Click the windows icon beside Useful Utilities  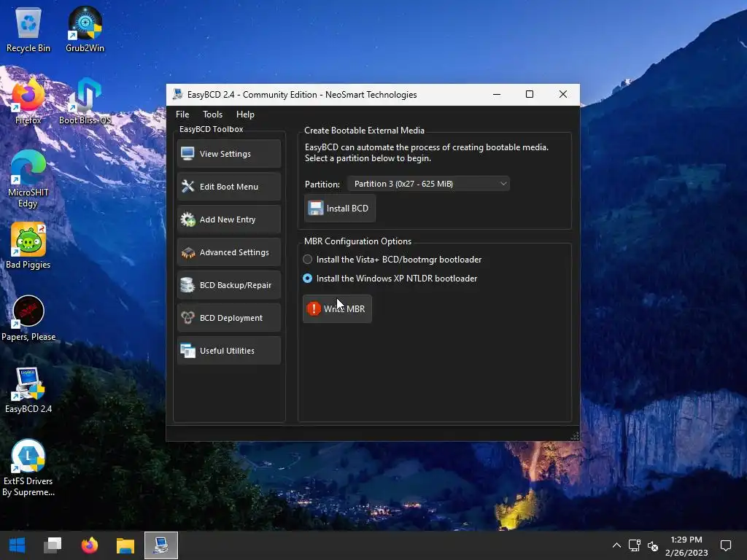(187, 351)
